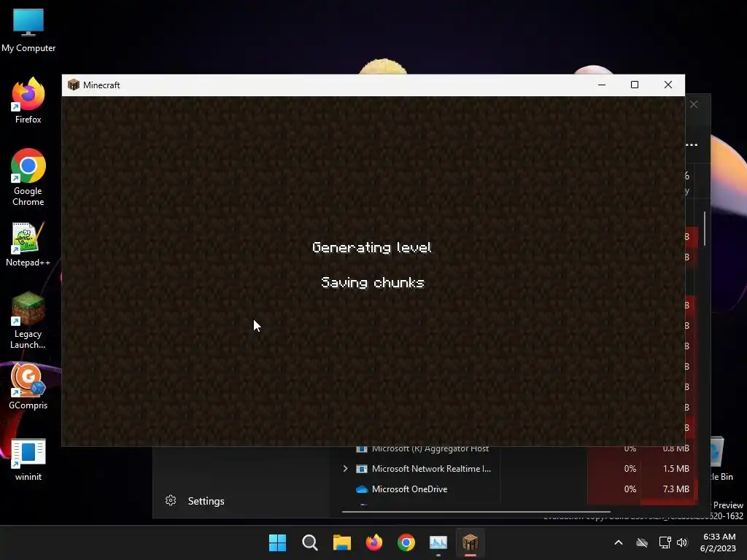Open Task Manager's three-dot more options

click(x=692, y=145)
